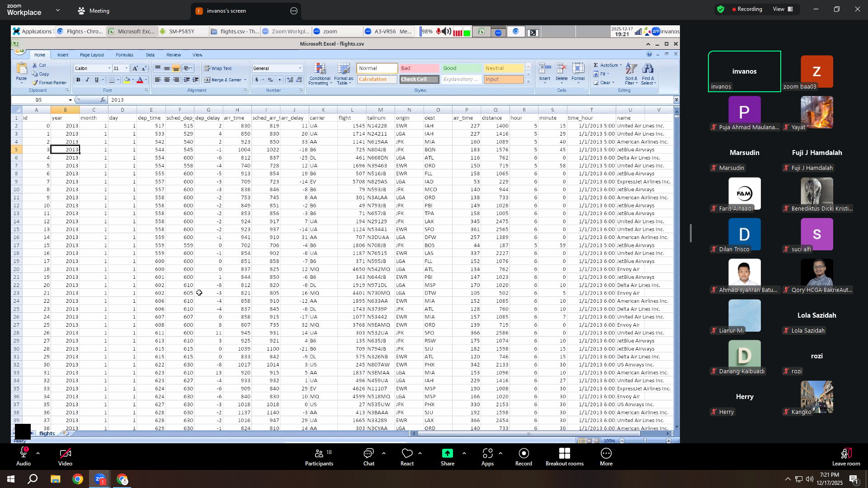This screenshot has height=488, width=868.
Task: Click the Increase Decimal icon
Action: (290, 80)
